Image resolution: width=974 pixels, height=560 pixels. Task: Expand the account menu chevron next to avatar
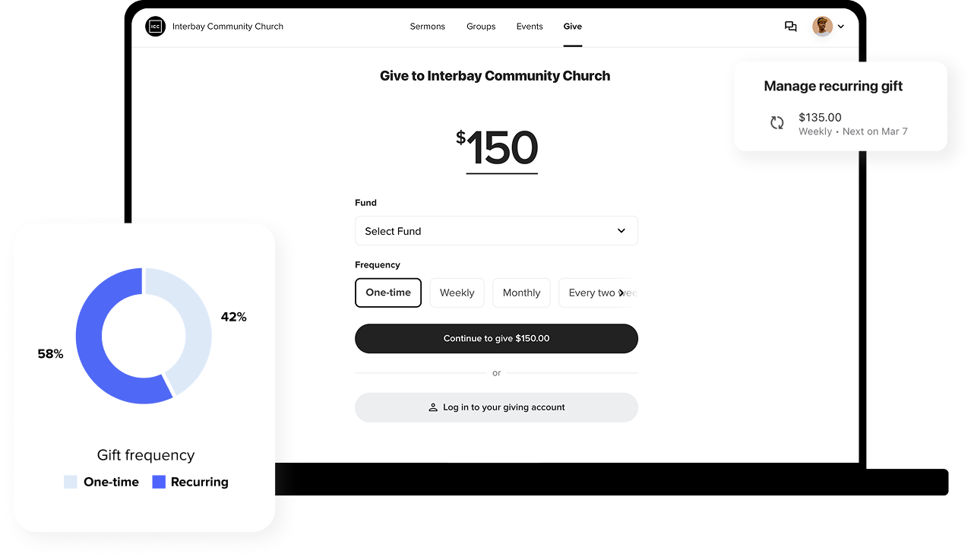(x=841, y=27)
